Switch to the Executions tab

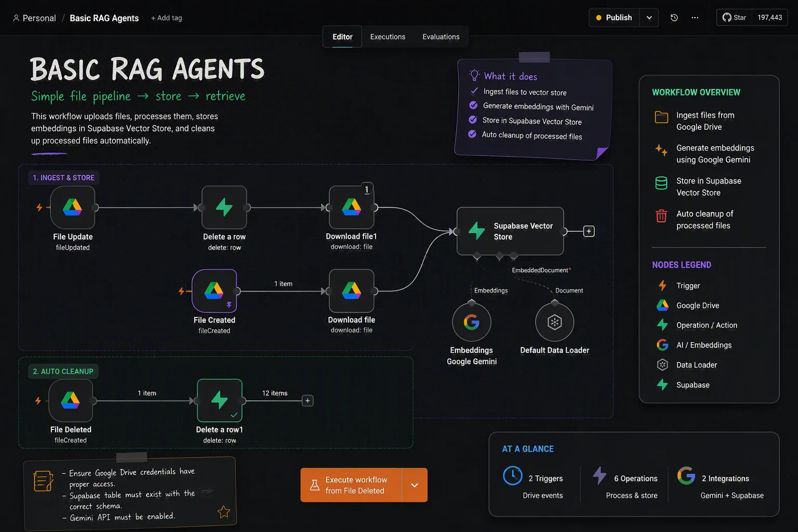(x=388, y=37)
